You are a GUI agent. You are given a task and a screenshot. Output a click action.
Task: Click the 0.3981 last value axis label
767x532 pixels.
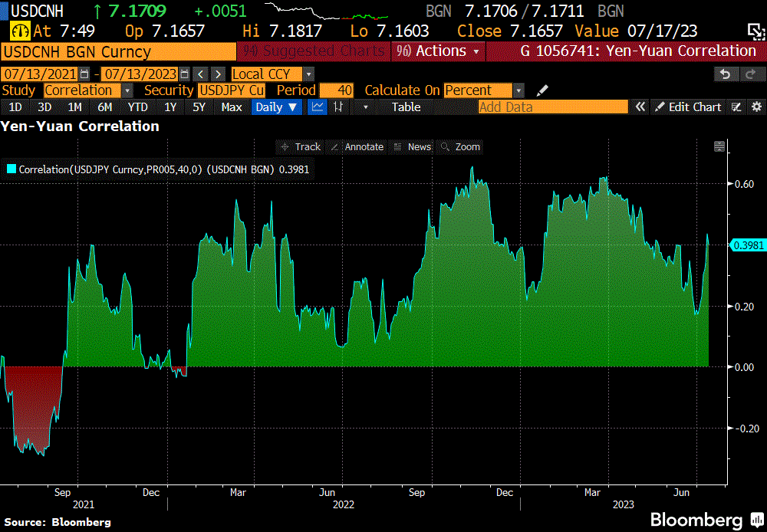point(747,245)
